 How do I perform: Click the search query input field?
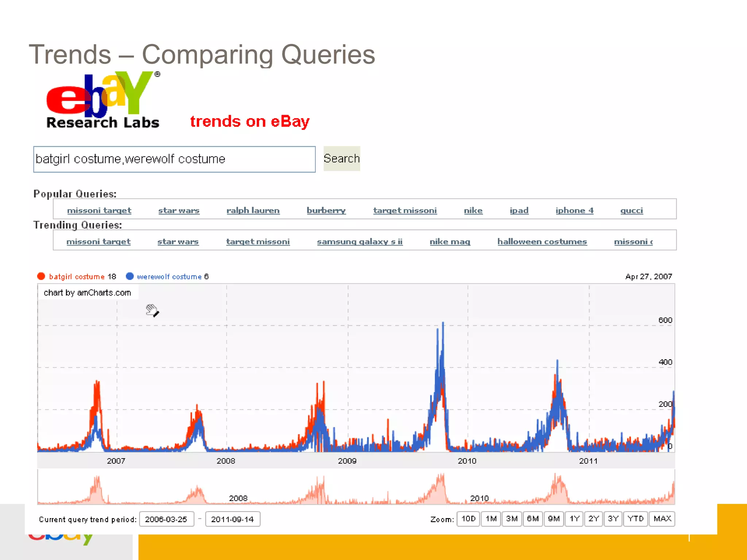(174, 159)
